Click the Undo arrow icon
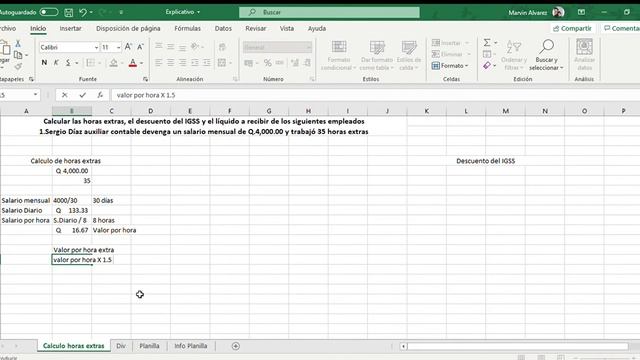Viewport: 640px width, 360px height. (x=83, y=13)
